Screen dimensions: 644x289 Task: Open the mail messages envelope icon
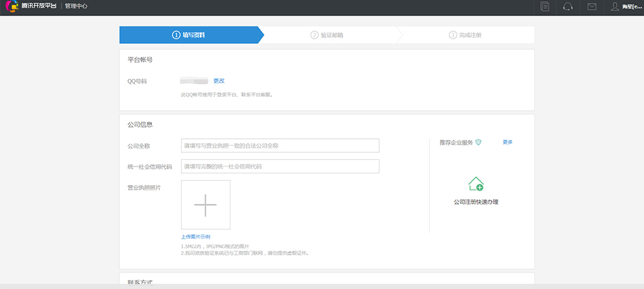[x=592, y=7]
